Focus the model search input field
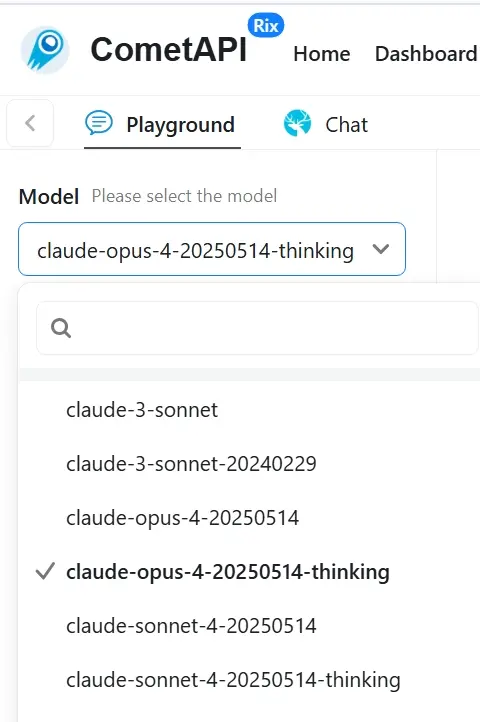 pos(258,328)
